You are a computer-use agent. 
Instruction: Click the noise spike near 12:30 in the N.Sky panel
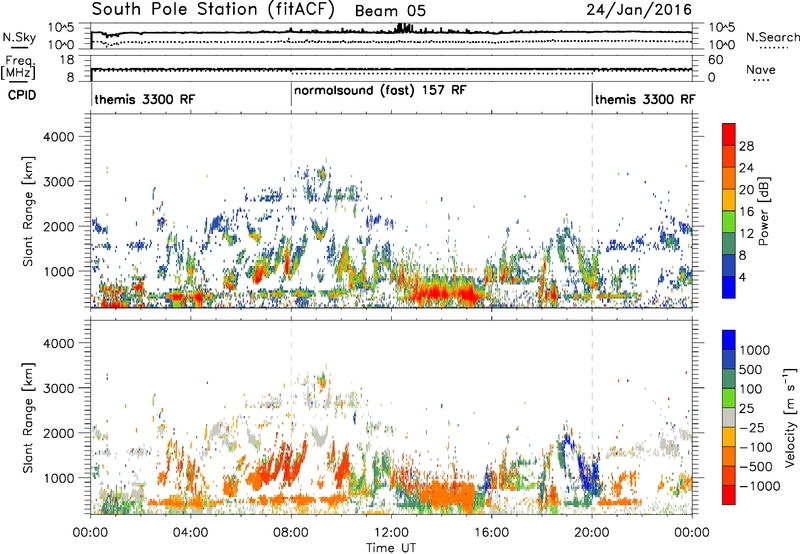click(x=406, y=28)
